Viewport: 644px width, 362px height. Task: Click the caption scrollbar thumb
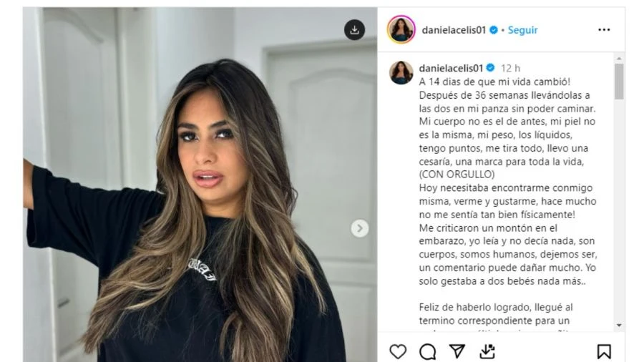tap(619, 82)
